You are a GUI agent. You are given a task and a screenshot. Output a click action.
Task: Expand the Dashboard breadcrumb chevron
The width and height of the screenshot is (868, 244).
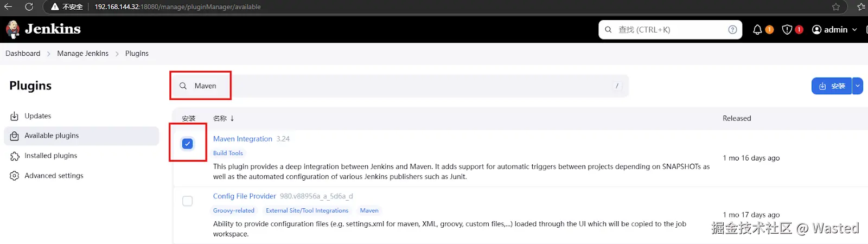point(49,54)
